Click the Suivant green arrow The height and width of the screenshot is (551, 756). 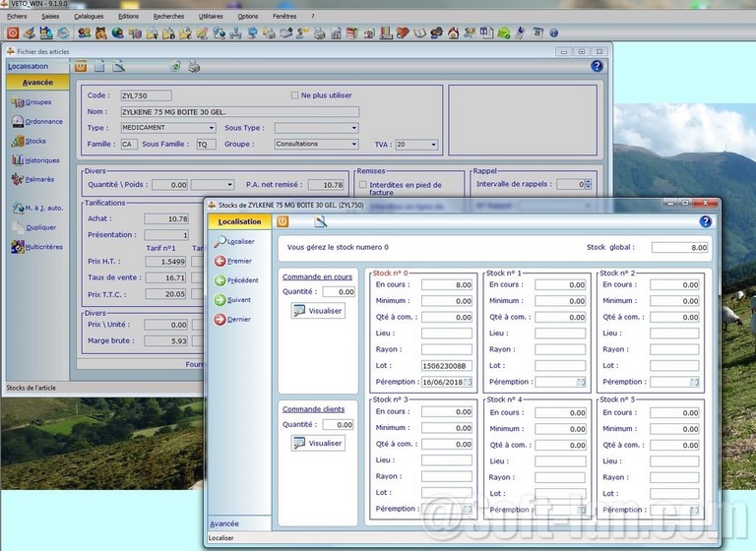tap(220, 300)
